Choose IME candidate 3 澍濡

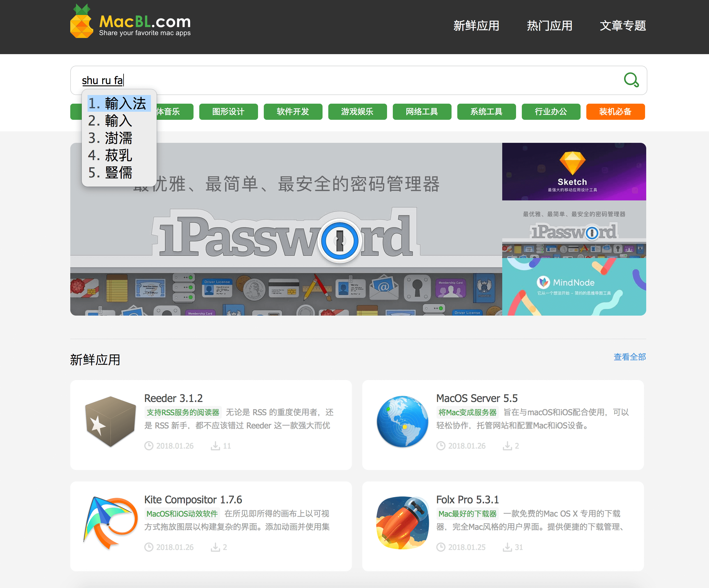pos(119,138)
